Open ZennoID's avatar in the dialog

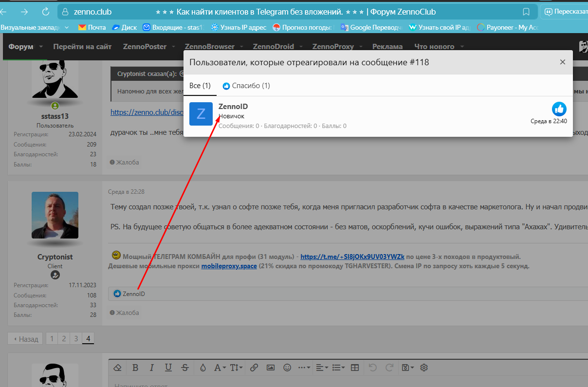point(201,114)
